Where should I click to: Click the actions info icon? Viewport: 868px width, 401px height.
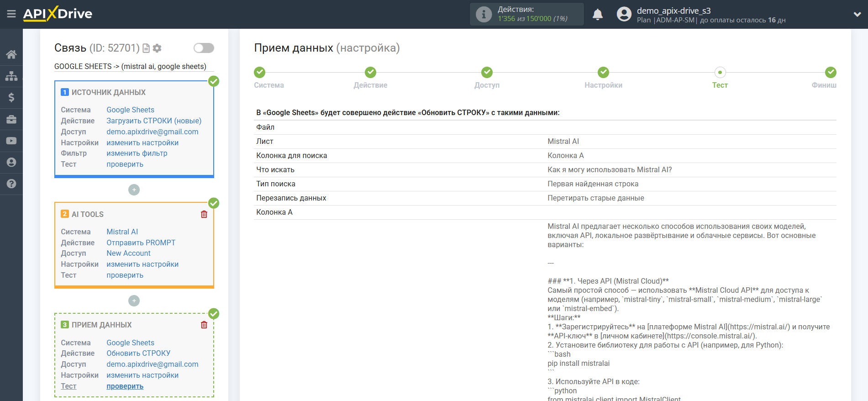[484, 14]
